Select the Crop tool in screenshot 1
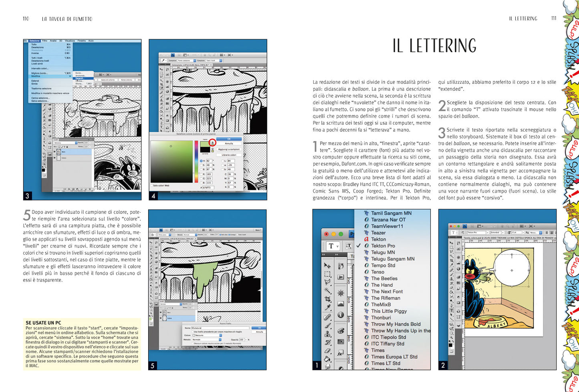The image size is (579, 392). click(327, 299)
